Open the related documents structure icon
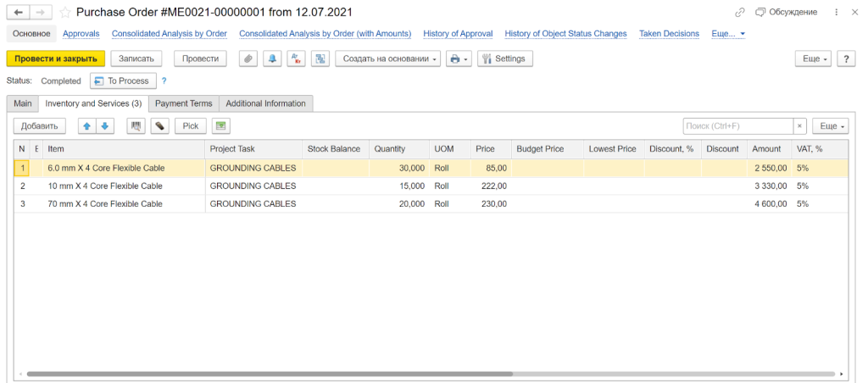The height and width of the screenshot is (383, 868). pos(320,58)
